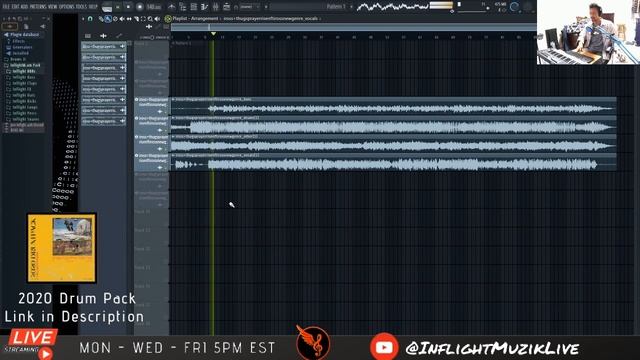This screenshot has width=640, height=360.
Task: Toggle the Record button in transport
Action: point(140,7)
